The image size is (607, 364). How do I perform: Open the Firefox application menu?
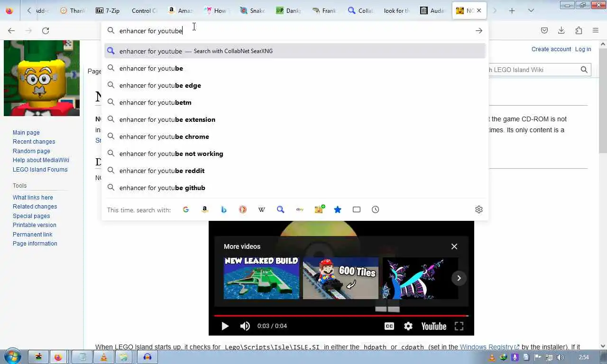coord(596,31)
